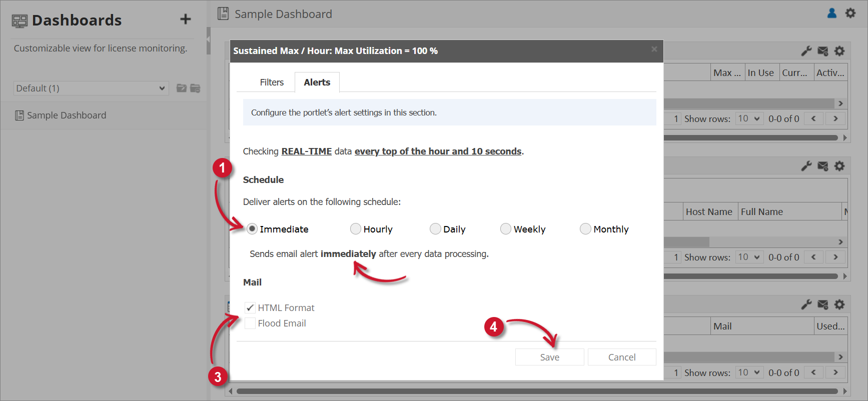Click the Mail portlet table scrollbar arrow
868x401 pixels.
click(x=840, y=357)
